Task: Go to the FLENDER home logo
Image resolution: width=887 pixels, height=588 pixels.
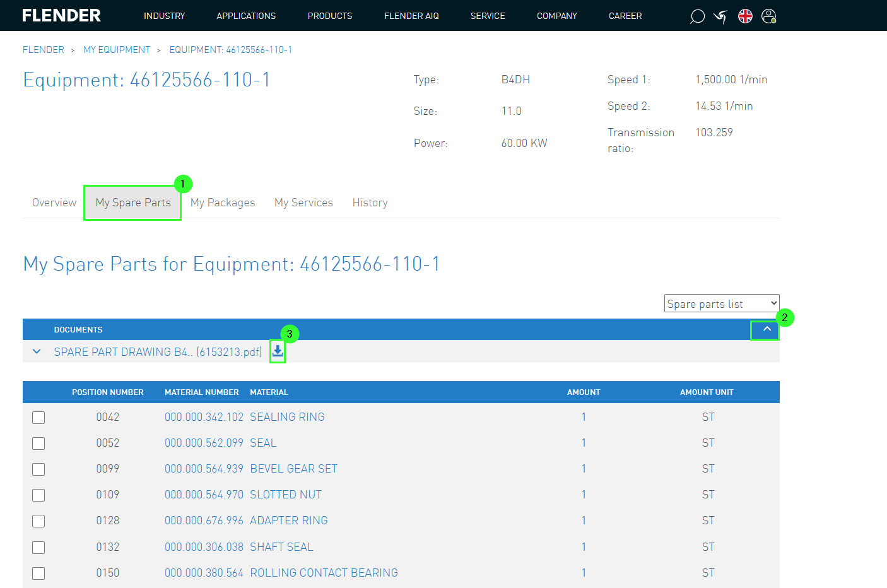Action: coord(61,15)
